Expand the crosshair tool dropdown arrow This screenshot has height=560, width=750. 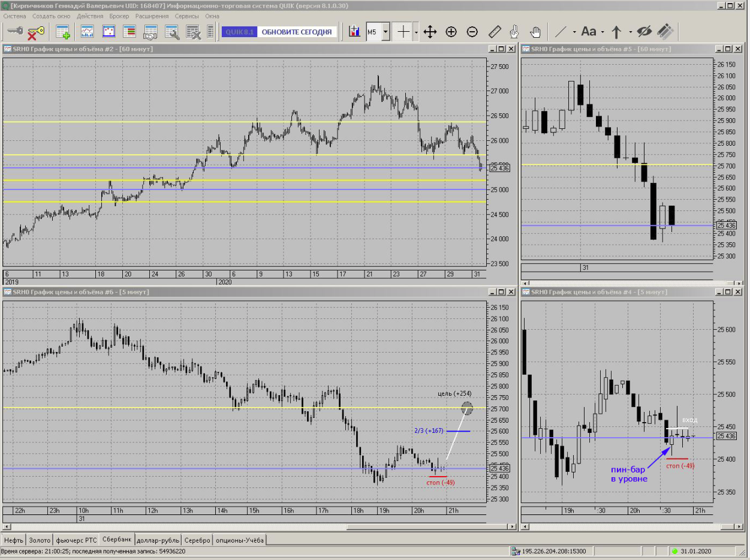tap(417, 32)
